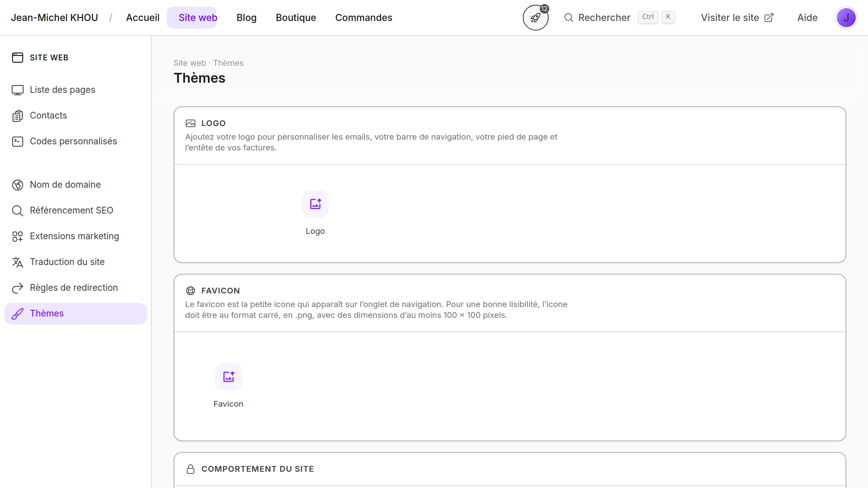Open Liste des pages in sidebar
The height and width of the screenshot is (488, 868).
[x=62, y=90]
